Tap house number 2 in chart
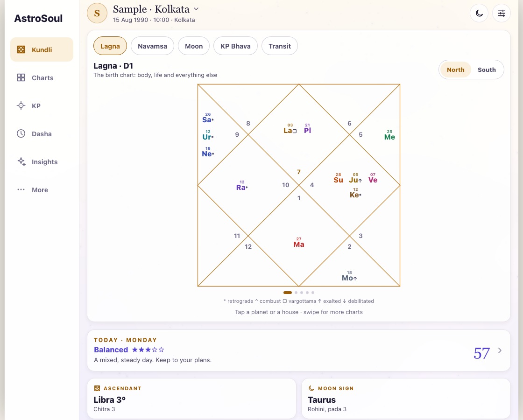This screenshot has height=420, width=523. pos(349,247)
